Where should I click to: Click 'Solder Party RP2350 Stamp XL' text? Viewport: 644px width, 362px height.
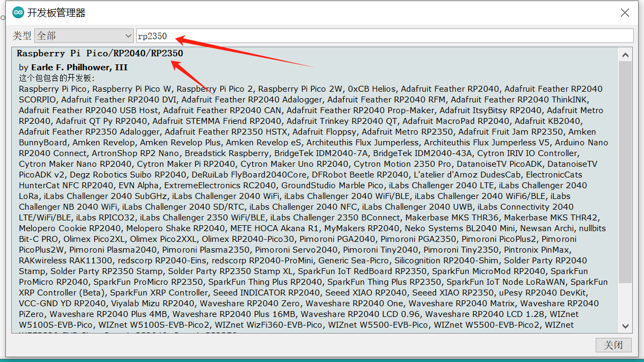click(x=230, y=271)
